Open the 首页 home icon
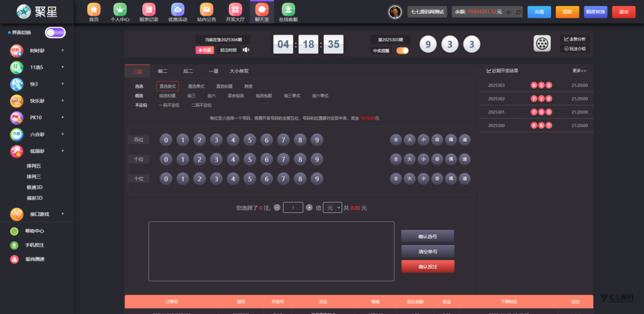 click(x=94, y=10)
